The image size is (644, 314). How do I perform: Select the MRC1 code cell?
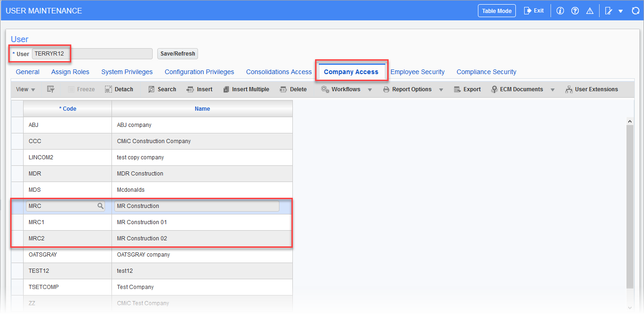pos(68,222)
